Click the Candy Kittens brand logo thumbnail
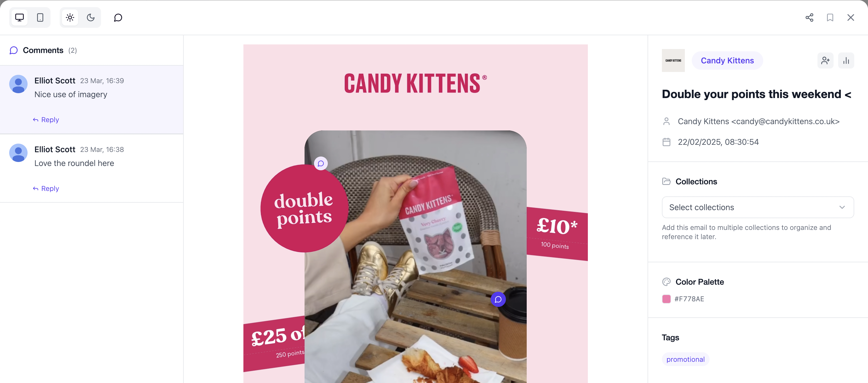The height and width of the screenshot is (383, 868). click(x=673, y=60)
